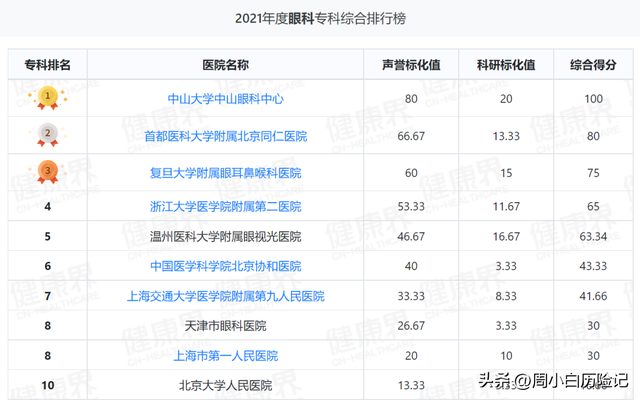Click the 科研标化值 column header

506,65
